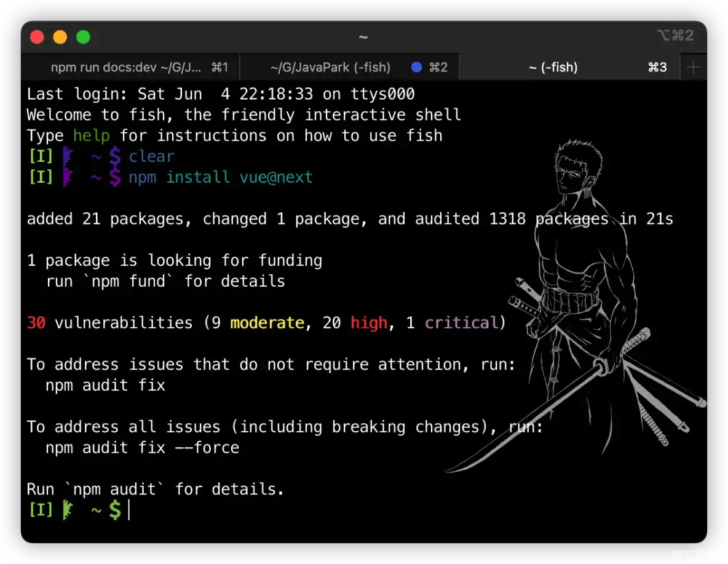Switch to the ~/G/JavaPark (-fish) tab
Viewport: 728px width, 564px height.
[350, 68]
